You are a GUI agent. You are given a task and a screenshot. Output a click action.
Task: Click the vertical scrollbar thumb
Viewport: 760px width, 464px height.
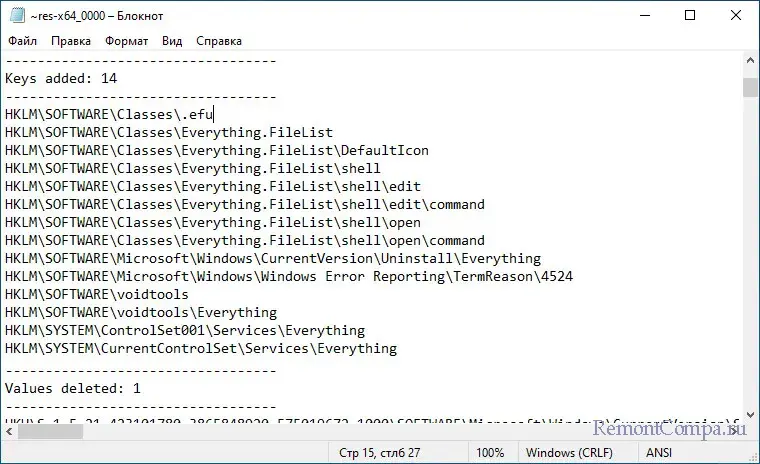[750, 87]
